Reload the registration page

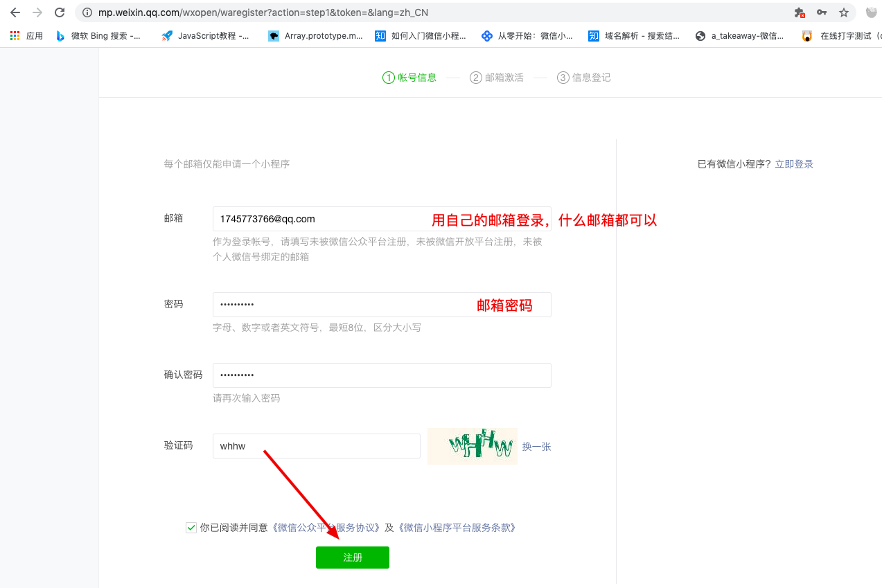tap(59, 12)
